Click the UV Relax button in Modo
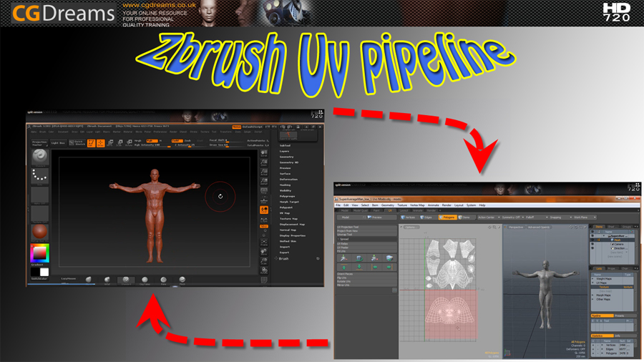644x362 pixels. pyautogui.click(x=367, y=244)
